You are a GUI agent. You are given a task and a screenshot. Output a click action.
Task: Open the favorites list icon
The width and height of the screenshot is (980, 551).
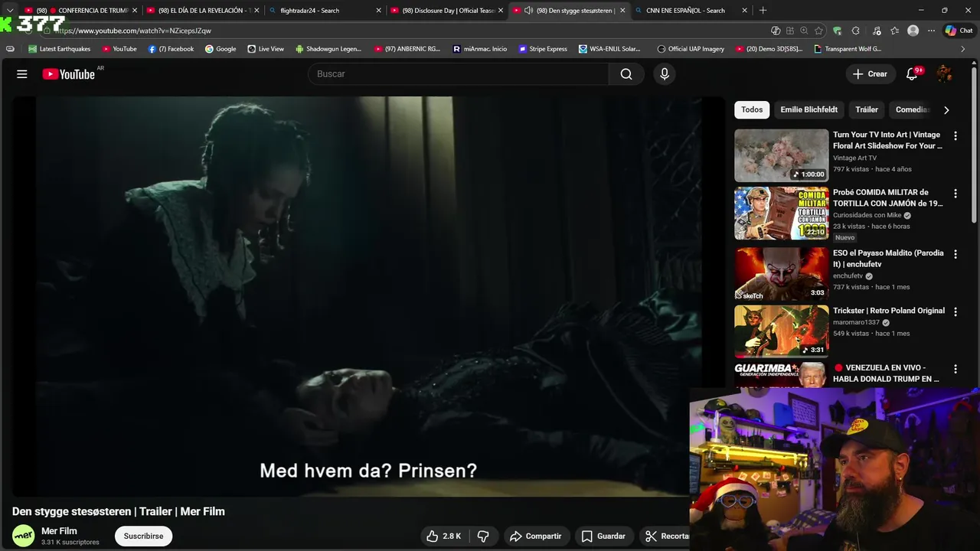click(894, 31)
